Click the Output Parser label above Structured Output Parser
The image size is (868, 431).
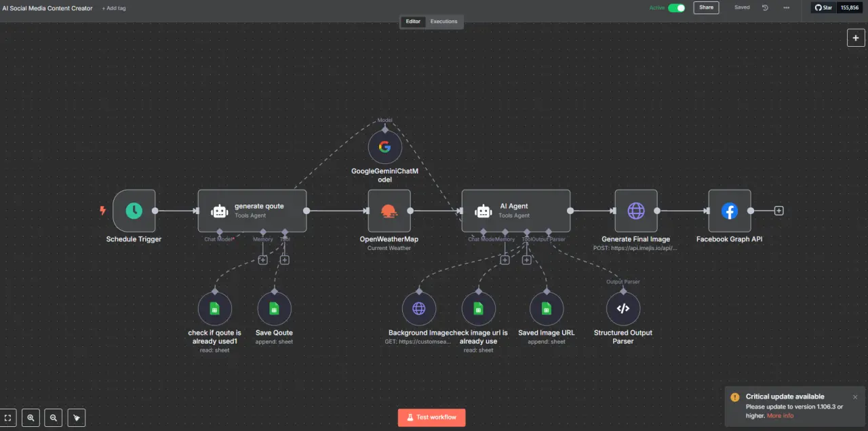623,282
